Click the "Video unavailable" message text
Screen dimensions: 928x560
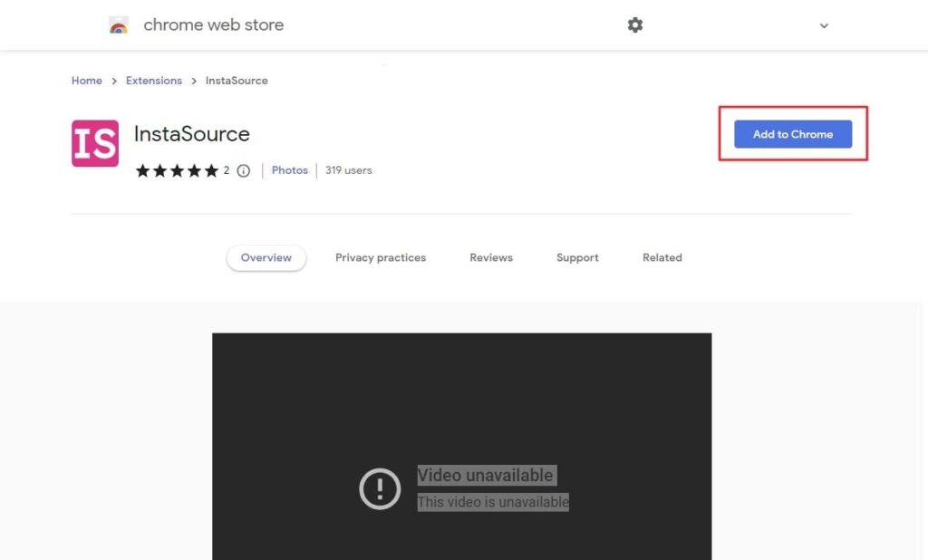click(x=486, y=476)
